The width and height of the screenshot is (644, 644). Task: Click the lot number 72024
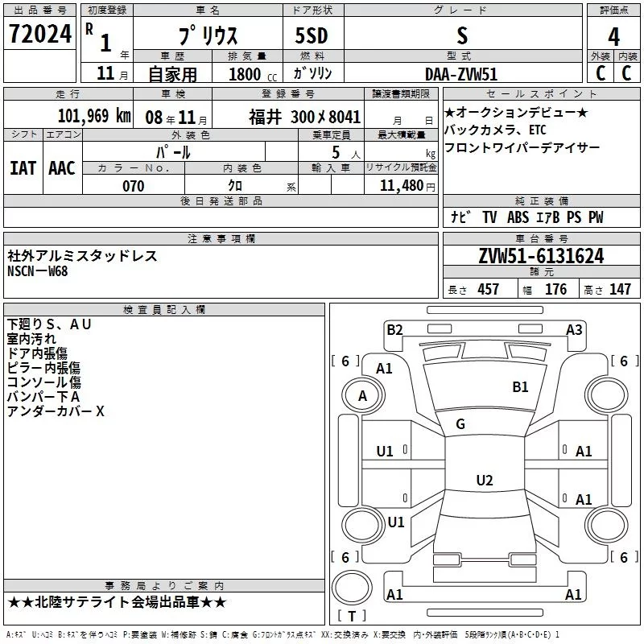tap(39, 34)
